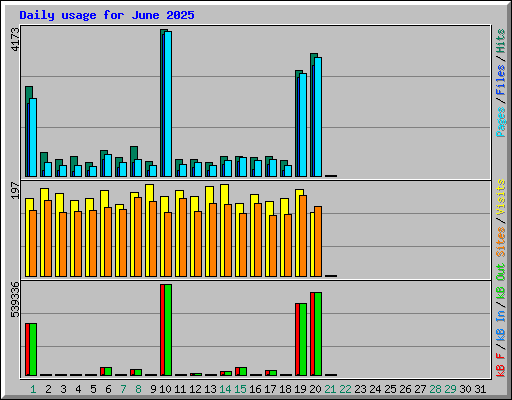
Task: Click day label 27 on the axis
Action: coord(420,389)
